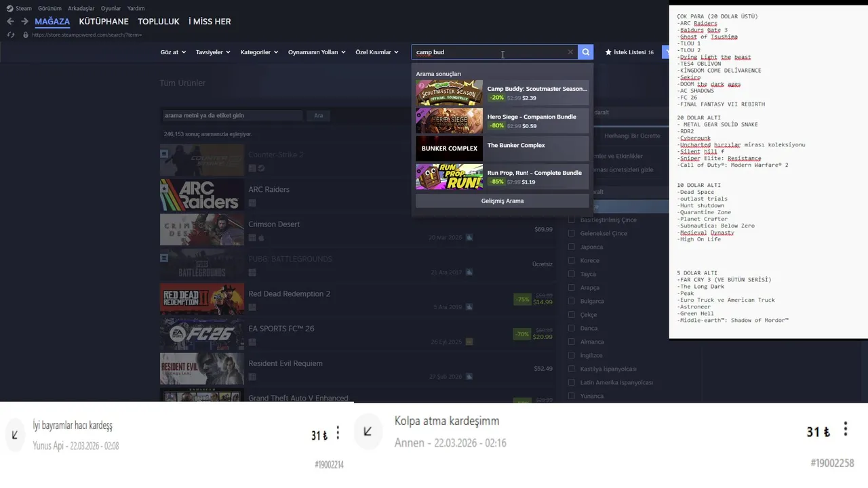The width and height of the screenshot is (868, 488).
Task: Open the Oyunlar menu
Action: 111,8
